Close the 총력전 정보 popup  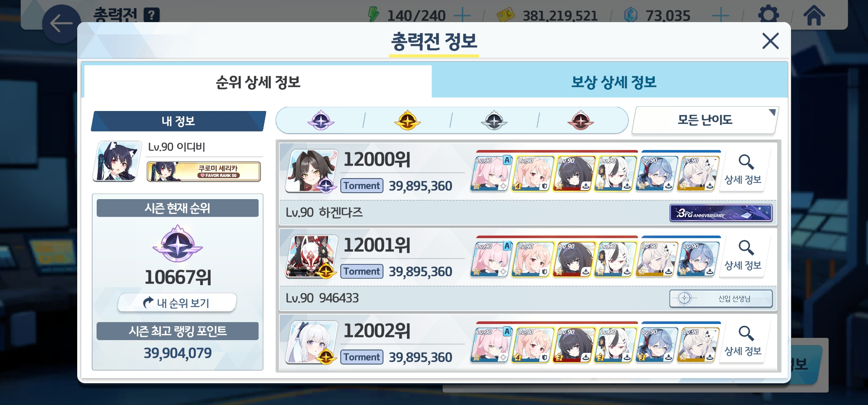(771, 40)
